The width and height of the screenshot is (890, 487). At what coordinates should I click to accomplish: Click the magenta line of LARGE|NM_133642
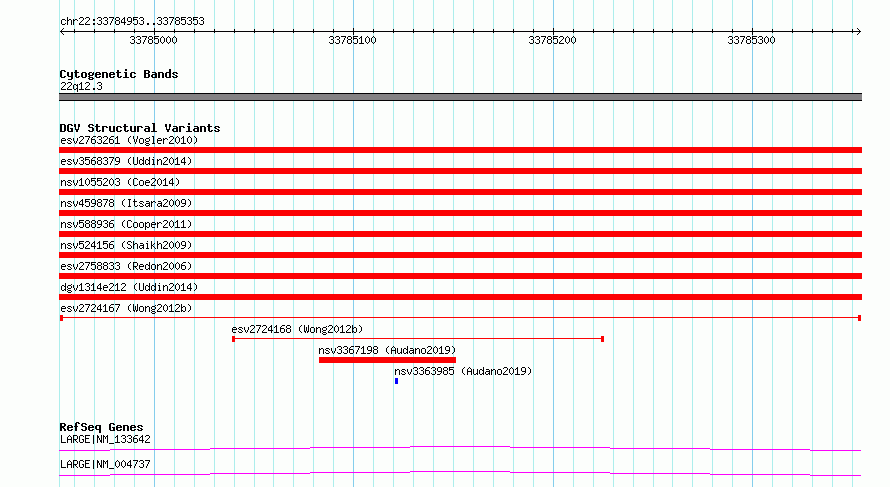[x=460, y=448]
